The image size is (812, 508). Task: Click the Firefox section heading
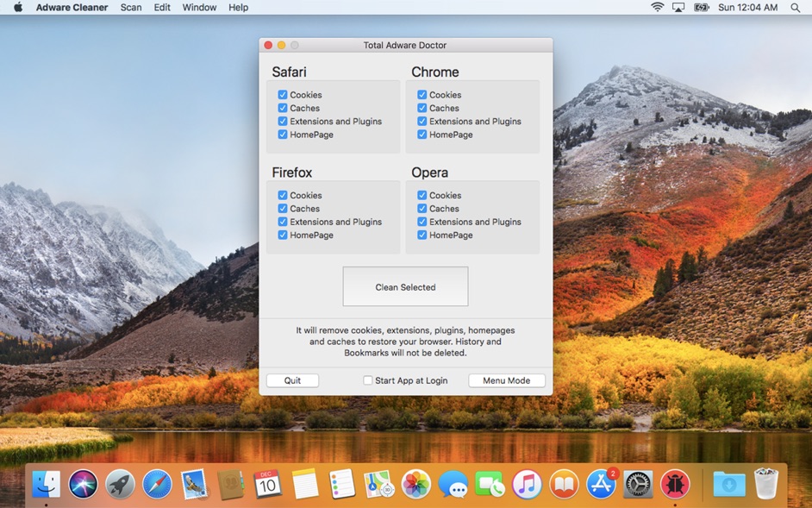(x=292, y=172)
